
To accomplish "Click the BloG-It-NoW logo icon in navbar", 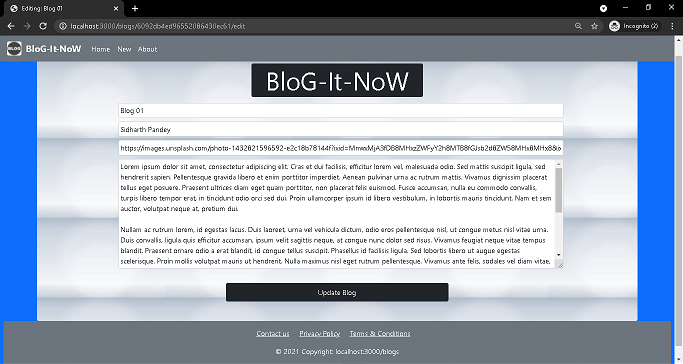I will 14,48.
